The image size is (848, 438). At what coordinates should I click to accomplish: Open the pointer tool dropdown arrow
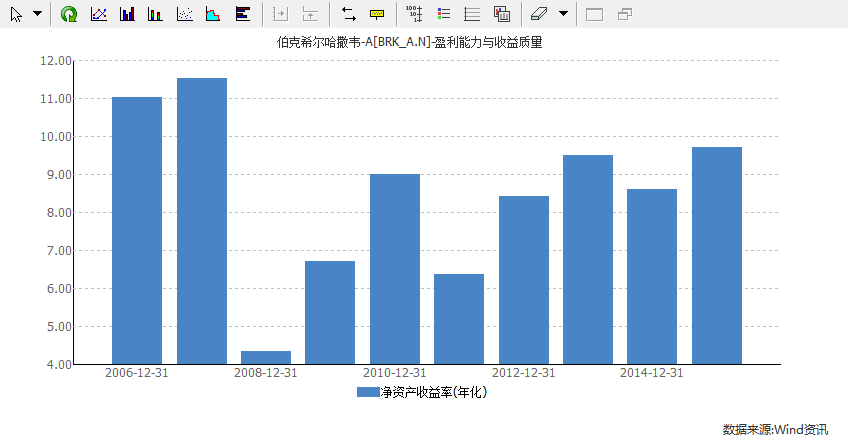37,14
